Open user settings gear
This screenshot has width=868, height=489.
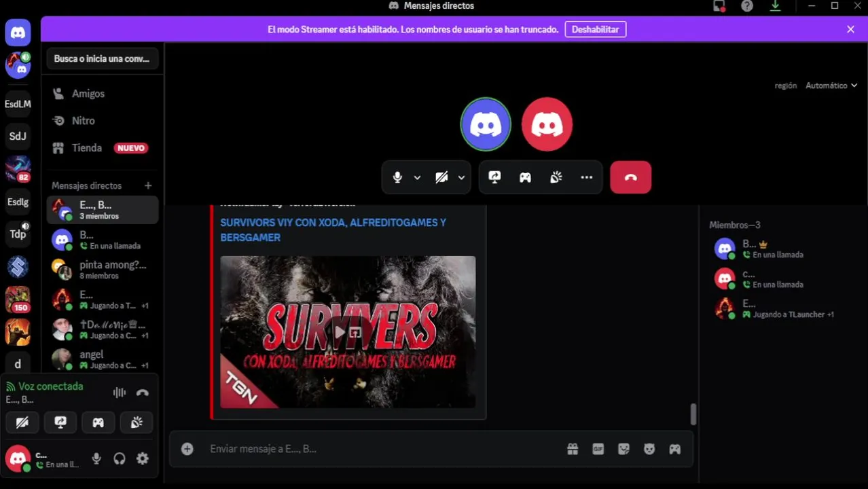(x=143, y=458)
